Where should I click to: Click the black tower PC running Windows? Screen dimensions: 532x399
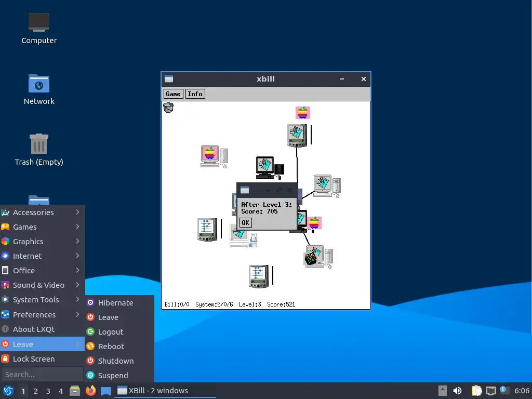coord(270,168)
